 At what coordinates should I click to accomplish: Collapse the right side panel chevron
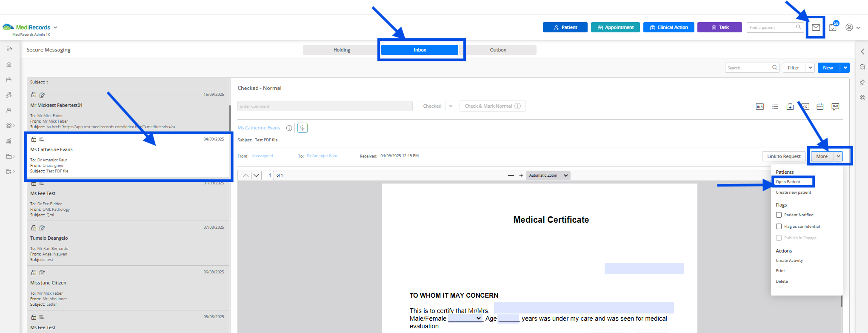click(862, 52)
